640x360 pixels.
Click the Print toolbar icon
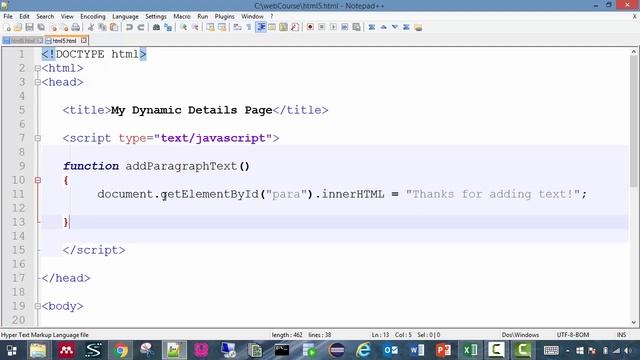(76, 27)
